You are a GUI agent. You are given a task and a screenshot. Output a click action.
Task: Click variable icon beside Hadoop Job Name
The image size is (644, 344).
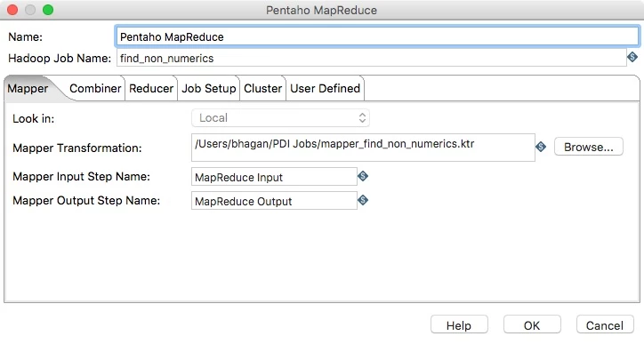(x=632, y=57)
